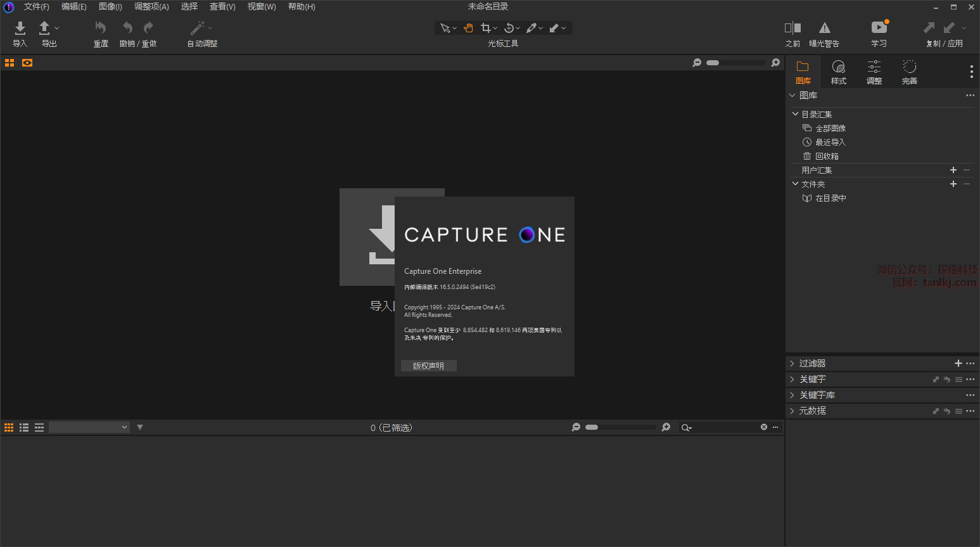Click the Undo (撤销) arrow icon
This screenshot has width=980, height=547.
[128, 28]
